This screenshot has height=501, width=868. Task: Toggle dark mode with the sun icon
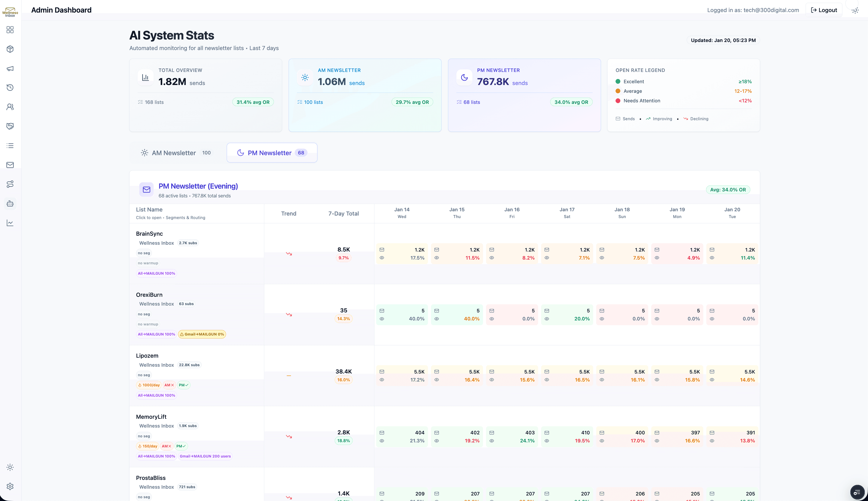(855, 10)
